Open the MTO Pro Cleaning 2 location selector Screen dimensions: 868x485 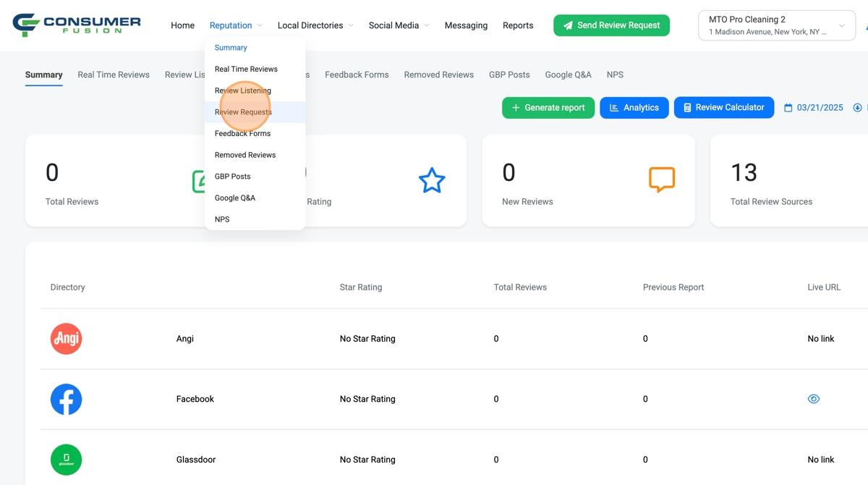pyautogui.click(x=777, y=25)
